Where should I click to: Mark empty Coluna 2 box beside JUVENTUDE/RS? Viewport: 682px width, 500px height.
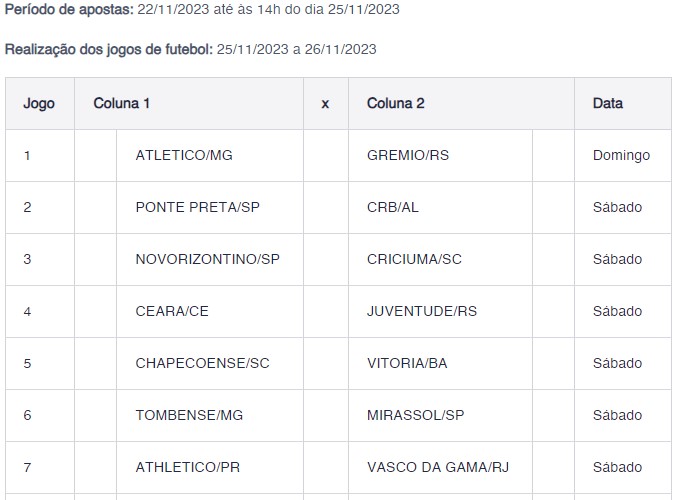pyautogui.click(x=553, y=311)
